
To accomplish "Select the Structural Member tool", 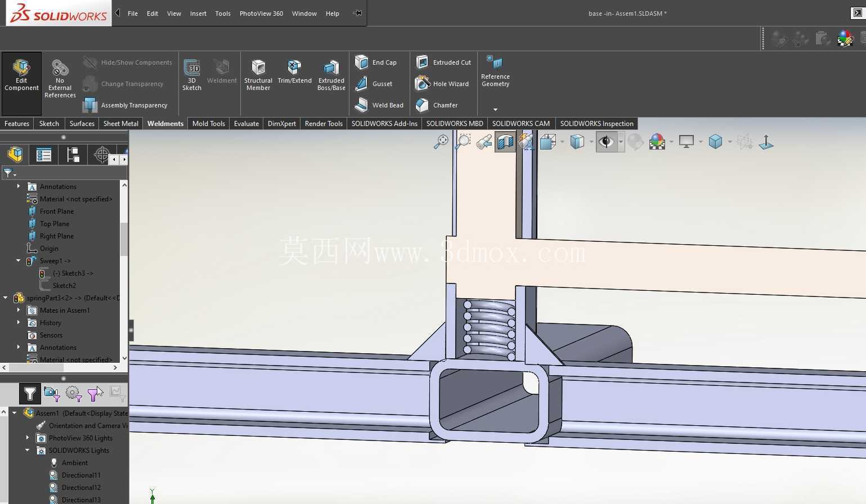I will 258,75.
